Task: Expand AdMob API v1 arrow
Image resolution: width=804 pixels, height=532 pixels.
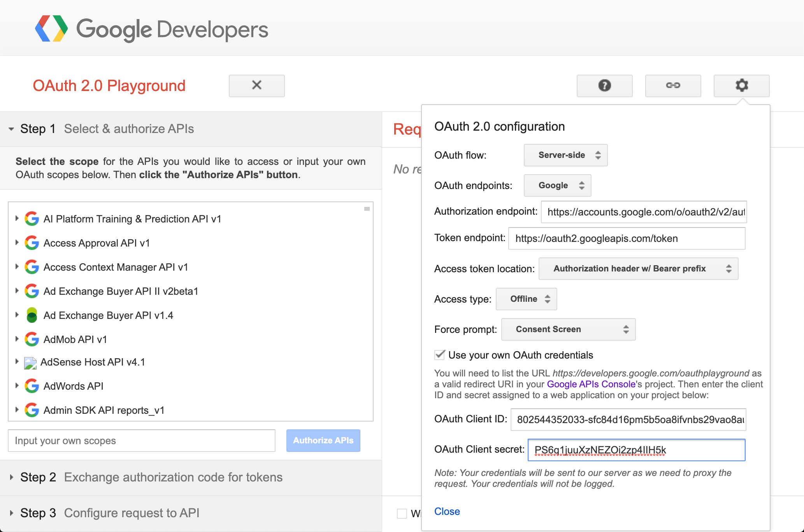Action: (17, 339)
